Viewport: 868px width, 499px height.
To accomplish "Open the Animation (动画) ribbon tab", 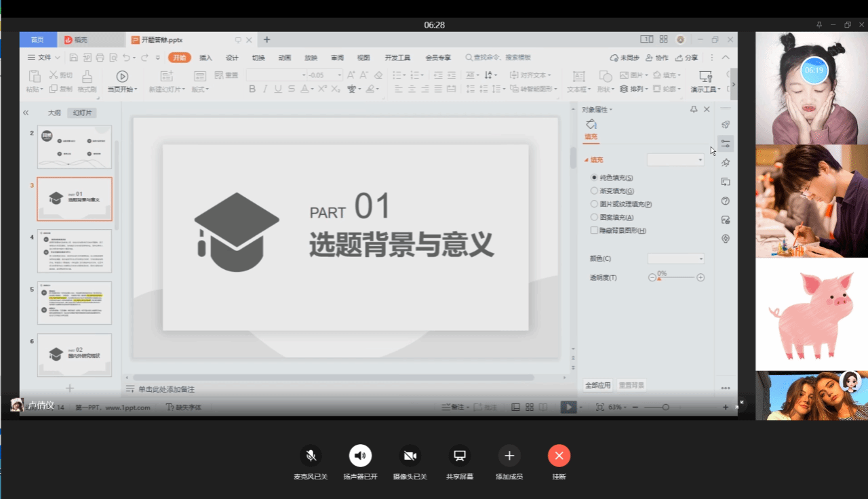I will tap(285, 58).
